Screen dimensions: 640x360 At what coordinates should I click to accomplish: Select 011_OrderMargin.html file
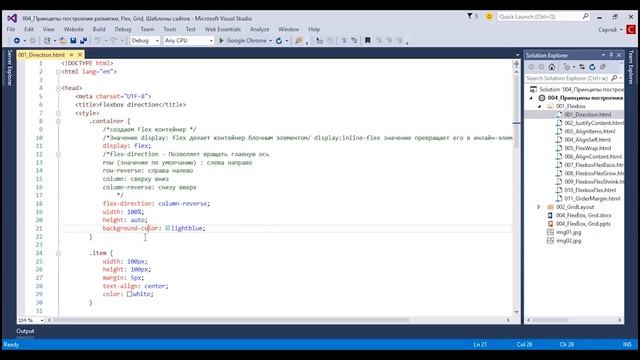pos(592,198)
